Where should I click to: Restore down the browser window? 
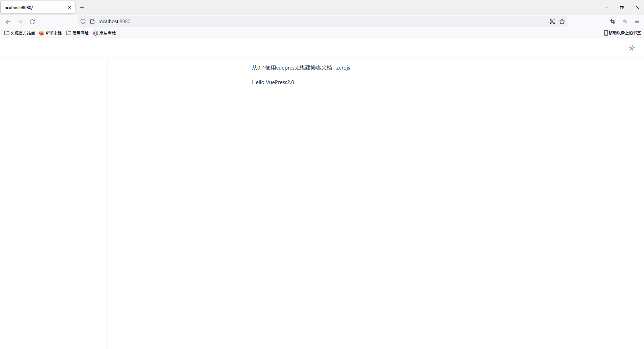click(622, 7)
